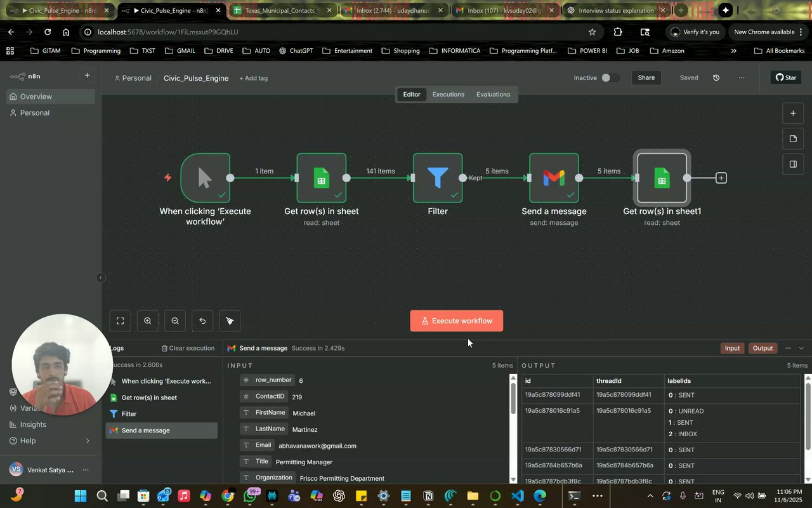Screen dimensions: 812x508
Task: Click the n8n logo in sidebar
Action: [25, 76]
